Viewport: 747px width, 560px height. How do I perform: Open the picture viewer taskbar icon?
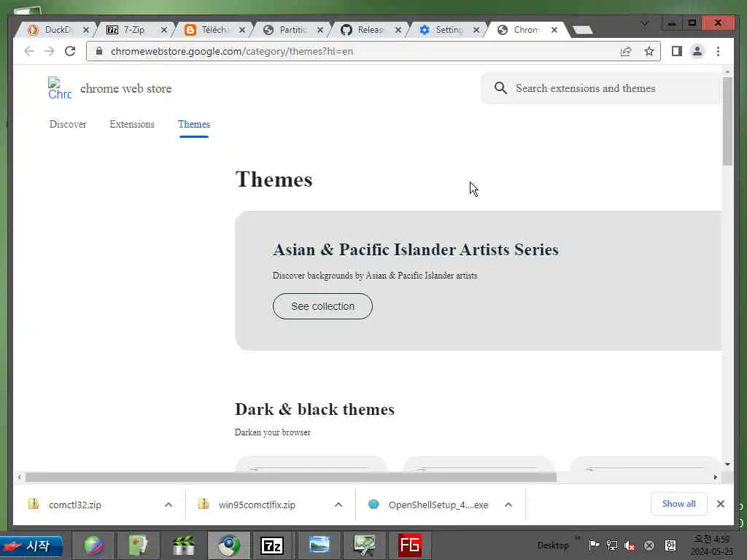pyautogui.click(x=319, y=545)
